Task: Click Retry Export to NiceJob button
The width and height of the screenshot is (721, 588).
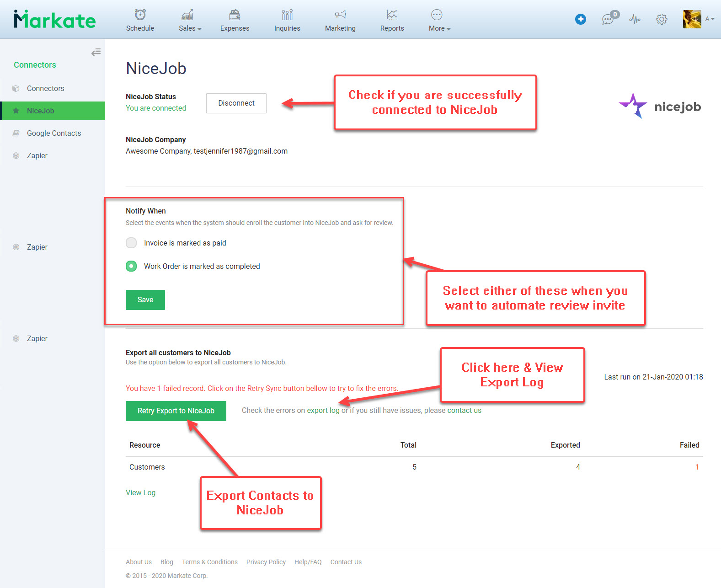Action: pos(176,411)
